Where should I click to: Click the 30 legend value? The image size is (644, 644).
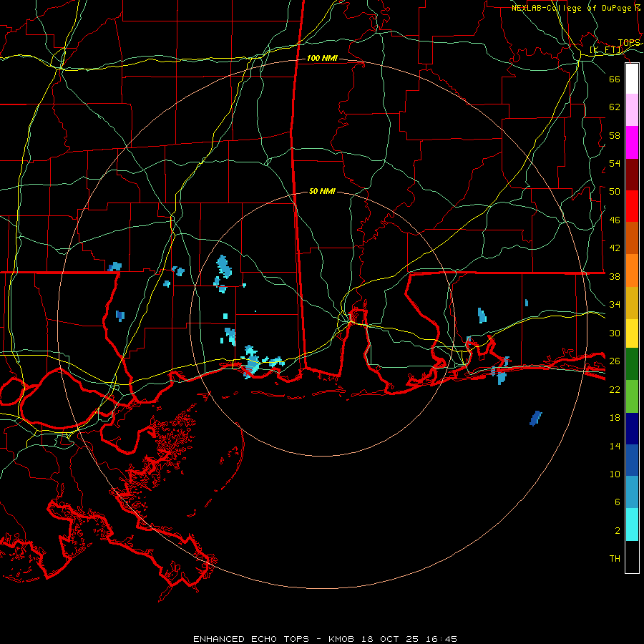615,333
